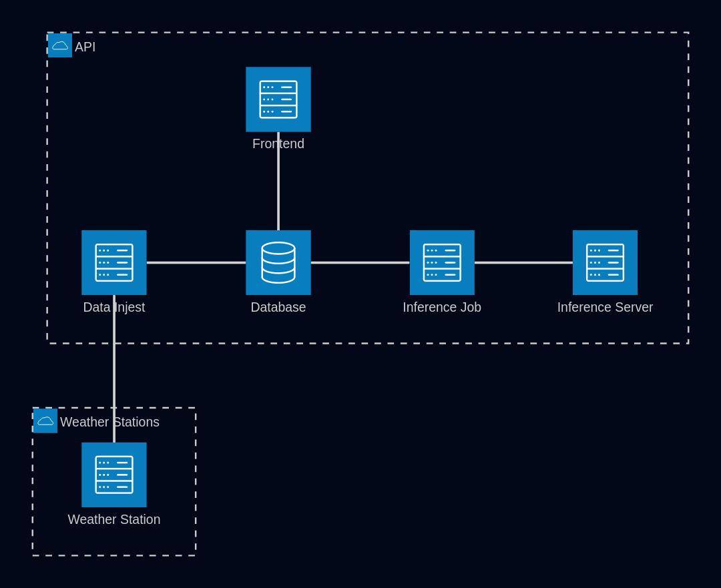Select the connector from Inference Job to Inference Server

(524, 262)
